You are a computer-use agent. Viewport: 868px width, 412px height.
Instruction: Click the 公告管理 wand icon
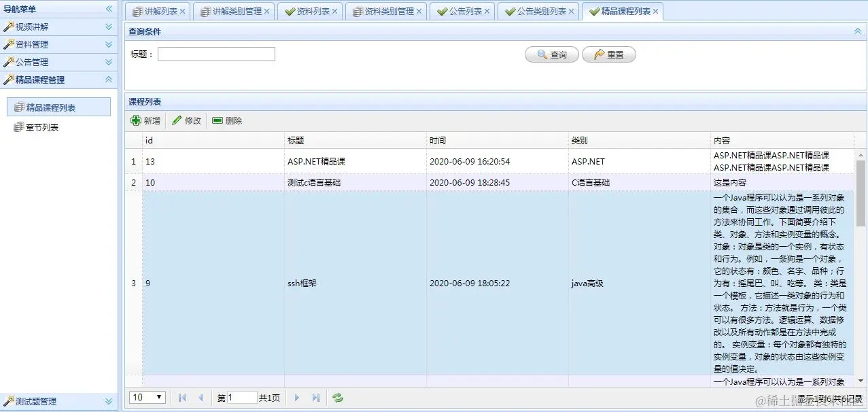pyautogui.click(x=9, y=62)
